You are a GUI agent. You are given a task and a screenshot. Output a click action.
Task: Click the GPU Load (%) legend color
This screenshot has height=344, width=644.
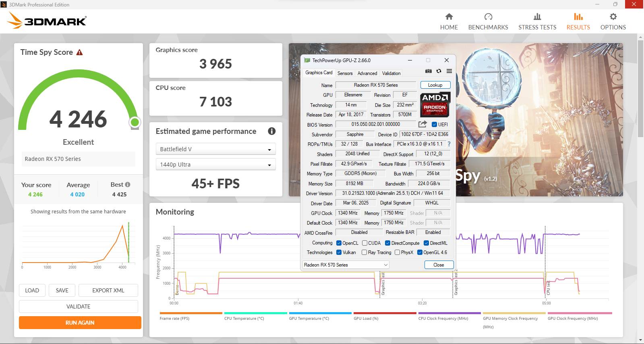point(385,313)
